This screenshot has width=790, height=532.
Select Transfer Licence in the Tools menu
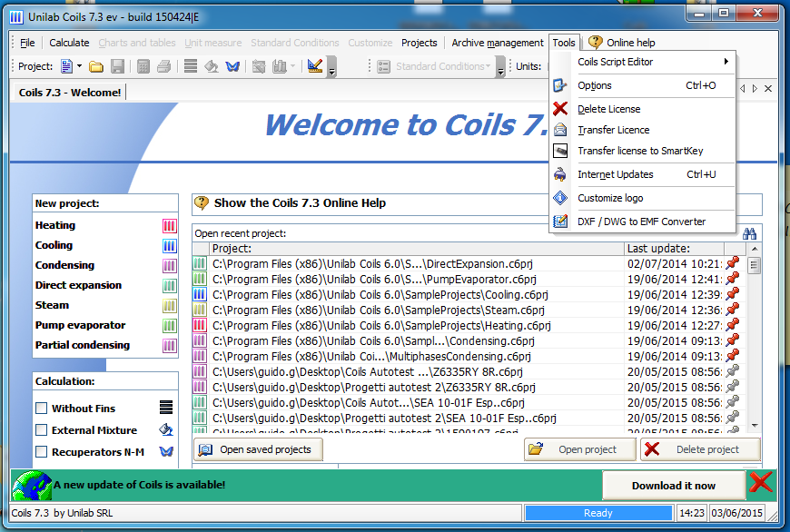point(642,130)
